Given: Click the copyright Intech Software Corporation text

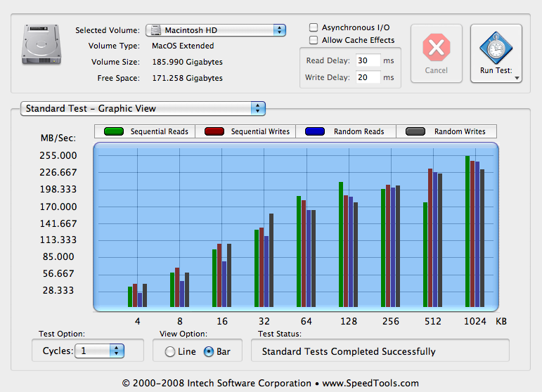Looking at the screenshot, I should point(271,384).
